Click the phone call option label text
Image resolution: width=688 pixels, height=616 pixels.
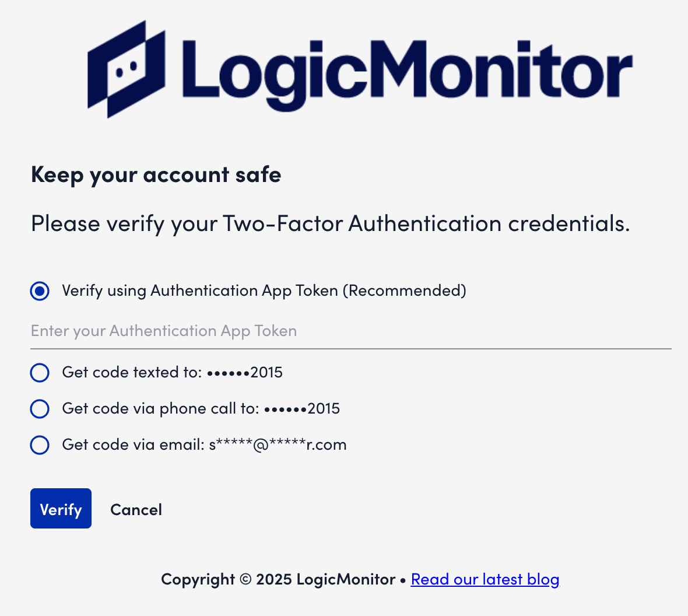201,408
